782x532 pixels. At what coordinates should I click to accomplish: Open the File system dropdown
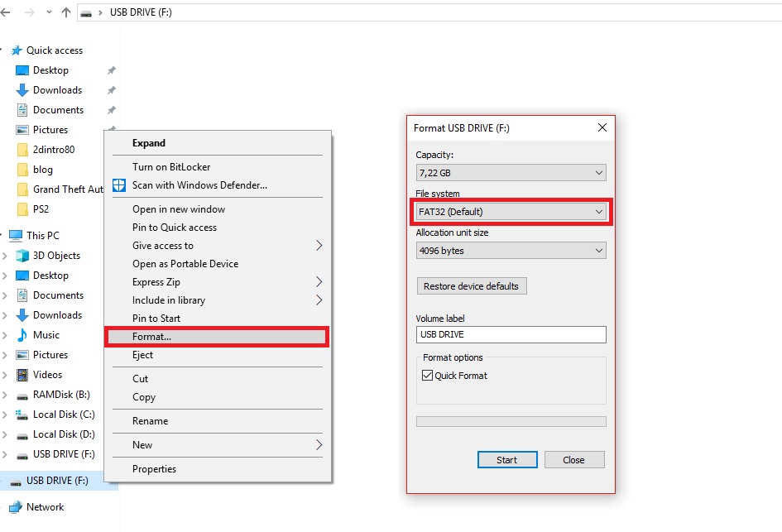click(x=511, y=212)
